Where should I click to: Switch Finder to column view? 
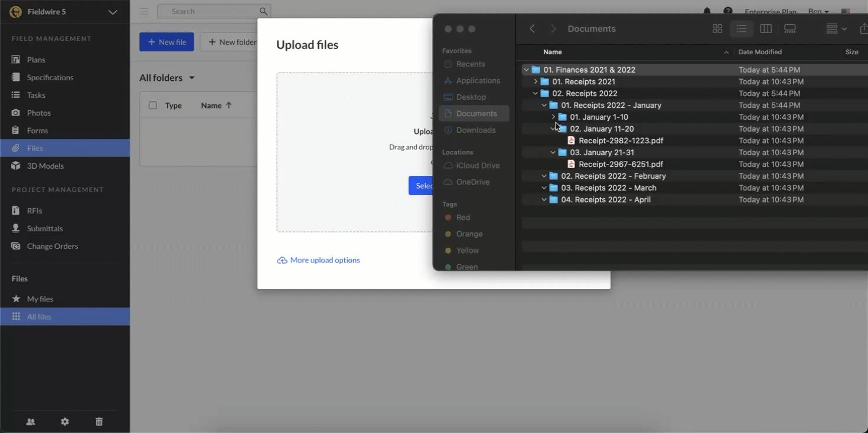pyautogui.click(x=766, y=29)
